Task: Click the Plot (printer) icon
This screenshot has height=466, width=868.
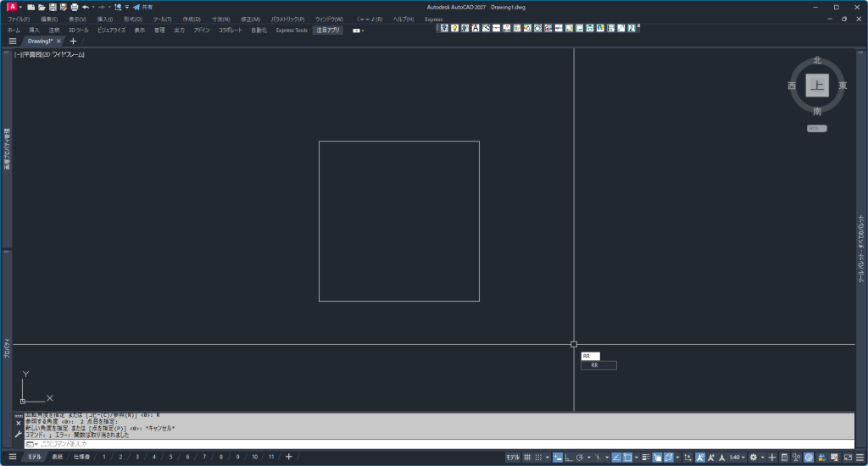Action: [75, 7]
